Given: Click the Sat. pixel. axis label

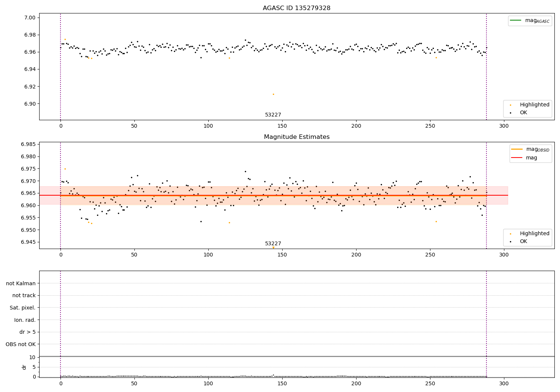Looking at the screenshot, I should coord(22,308).
